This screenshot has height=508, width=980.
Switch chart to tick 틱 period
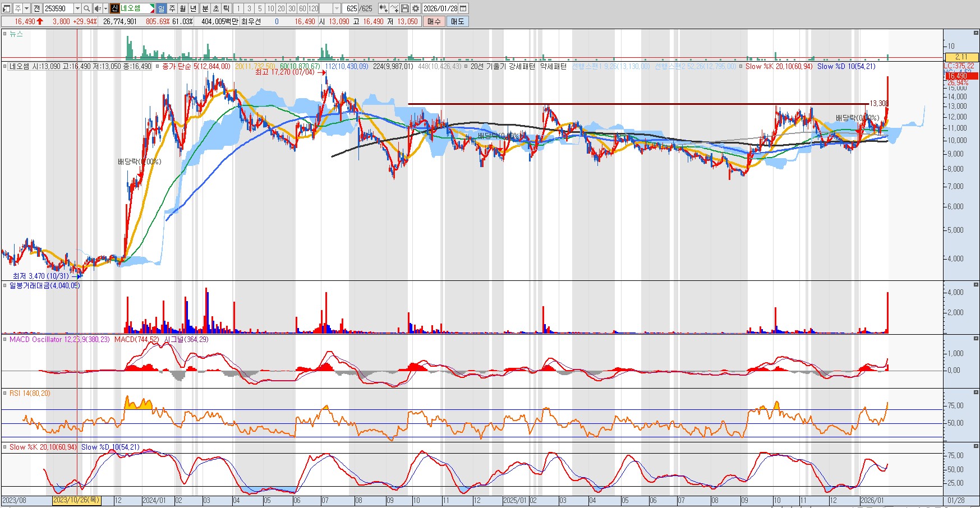(227, 8)
